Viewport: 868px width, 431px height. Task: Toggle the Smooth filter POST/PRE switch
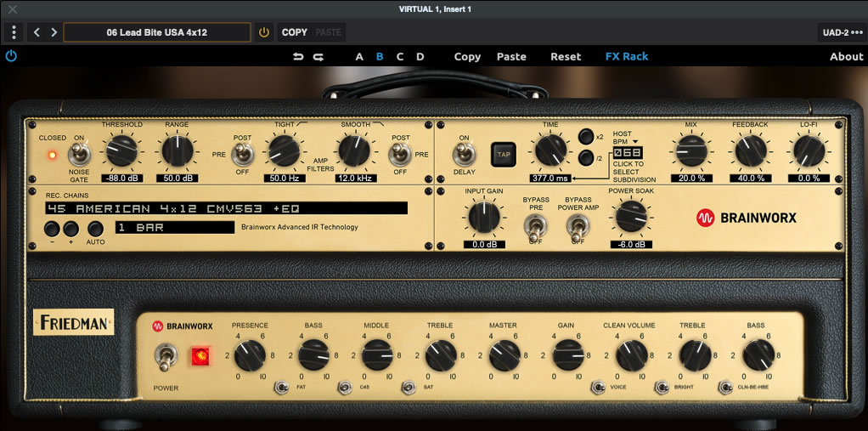point(399,155)
